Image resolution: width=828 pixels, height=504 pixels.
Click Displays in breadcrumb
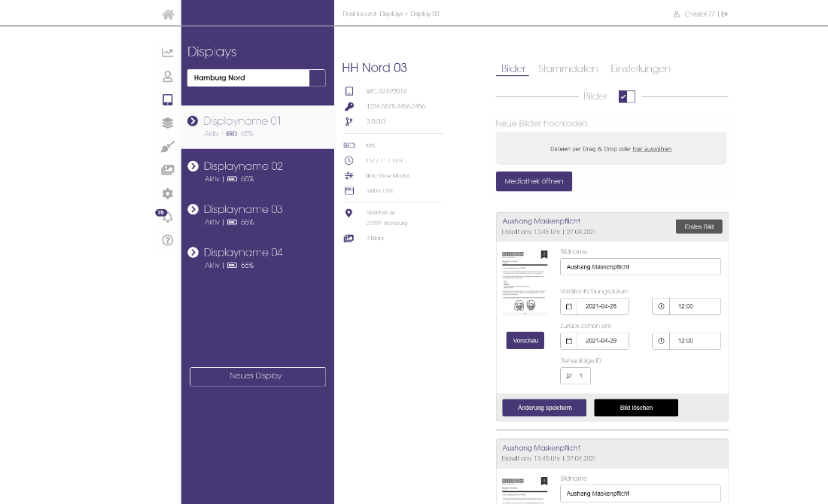391,14
